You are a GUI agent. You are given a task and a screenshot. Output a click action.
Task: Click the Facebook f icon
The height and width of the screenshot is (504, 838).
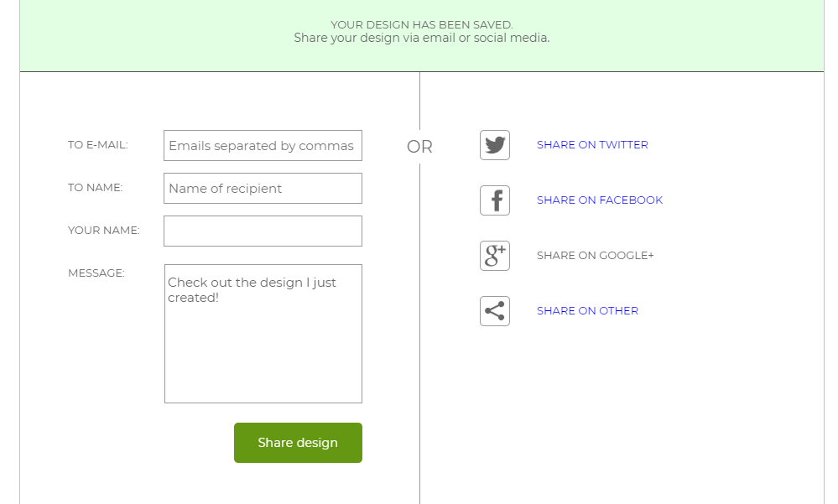495,200
